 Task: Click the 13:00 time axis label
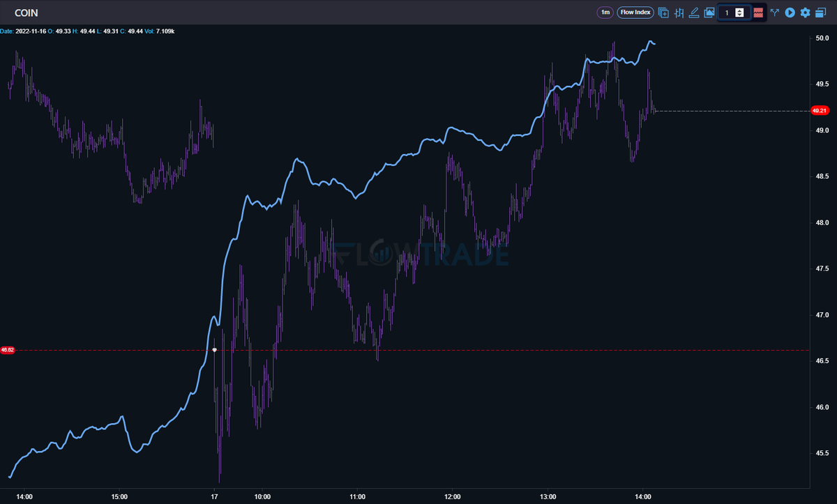548,497
